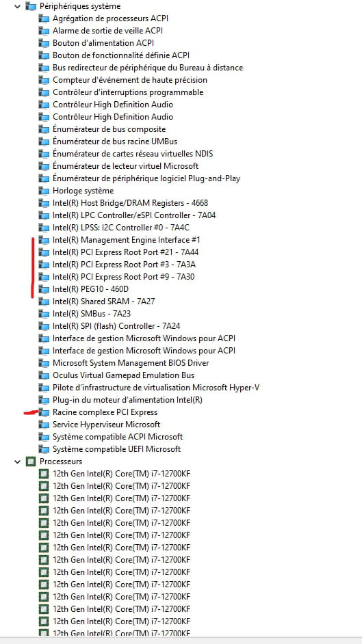Click the Périphériques système folder icon
Viewport: 362px width, 644px height.
coord(30,6)
